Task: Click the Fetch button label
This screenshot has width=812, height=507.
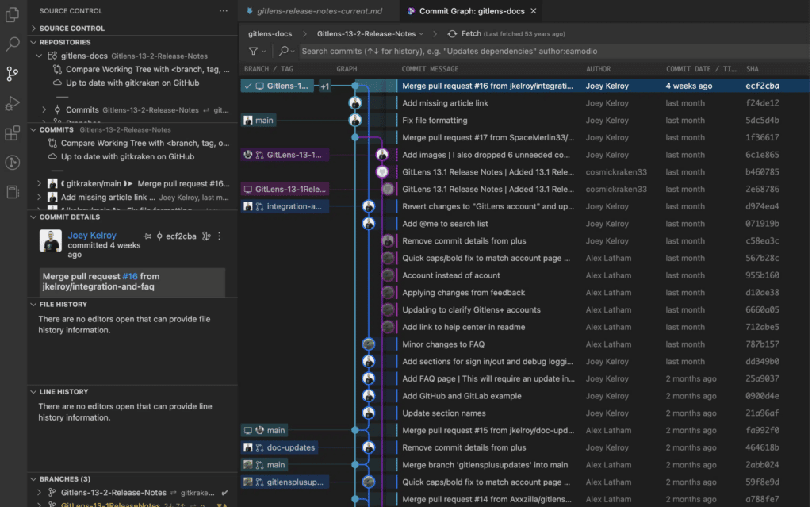Action: pyautogui.click(x=471, y=33)
